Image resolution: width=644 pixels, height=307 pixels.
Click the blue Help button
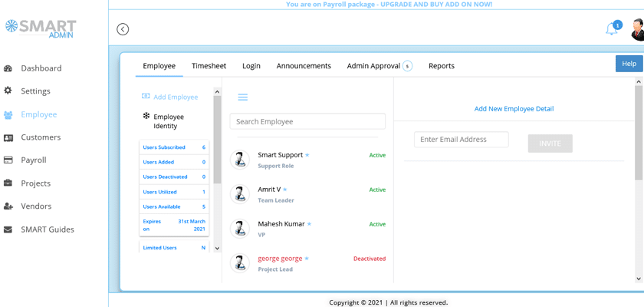click(x=629, y=64)
